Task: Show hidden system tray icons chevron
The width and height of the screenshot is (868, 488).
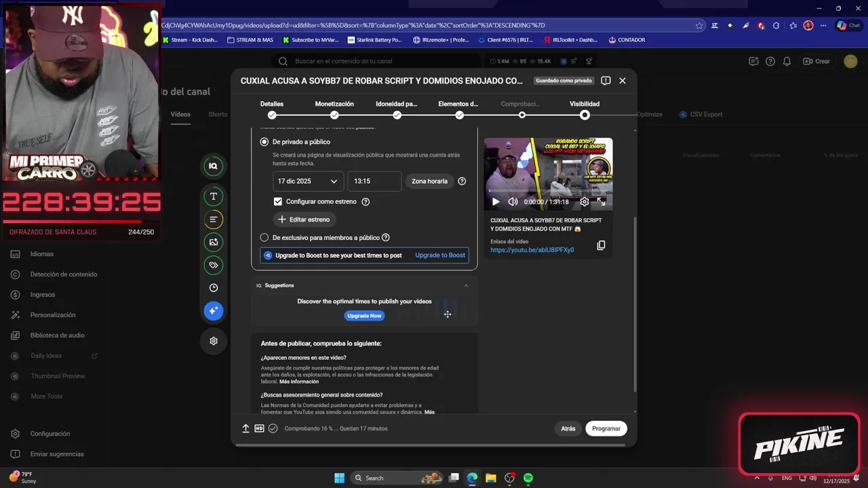Action: [x=757, y=478]
